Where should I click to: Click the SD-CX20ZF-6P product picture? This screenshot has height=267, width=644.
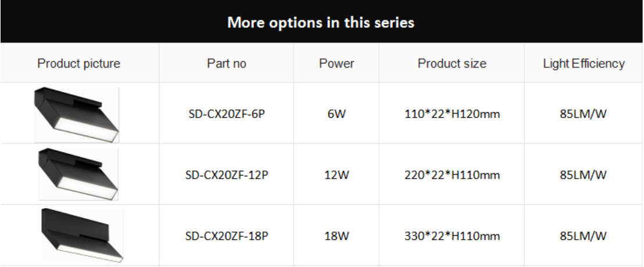point(76,115)
